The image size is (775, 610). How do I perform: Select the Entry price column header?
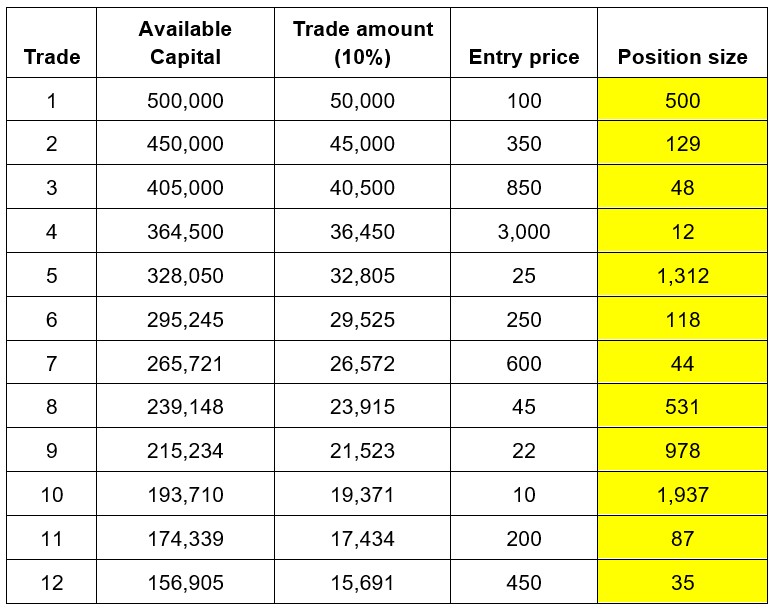(x=524, y=57)
